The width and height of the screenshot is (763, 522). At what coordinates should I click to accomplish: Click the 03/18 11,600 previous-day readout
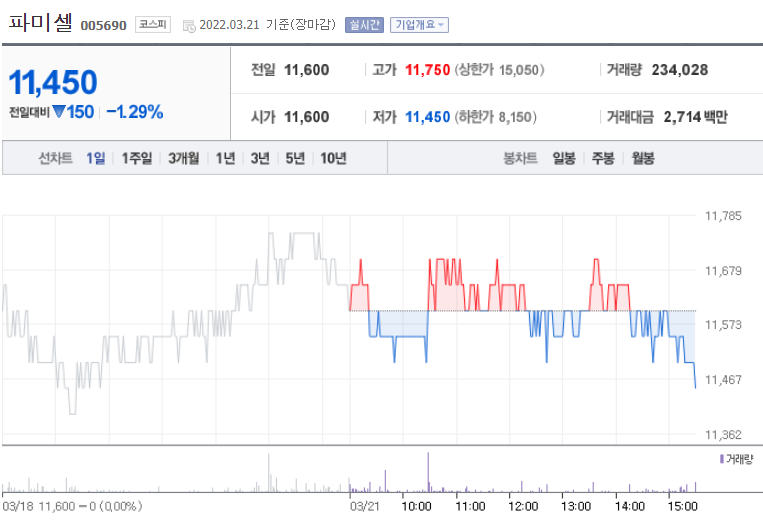[72, 506]
